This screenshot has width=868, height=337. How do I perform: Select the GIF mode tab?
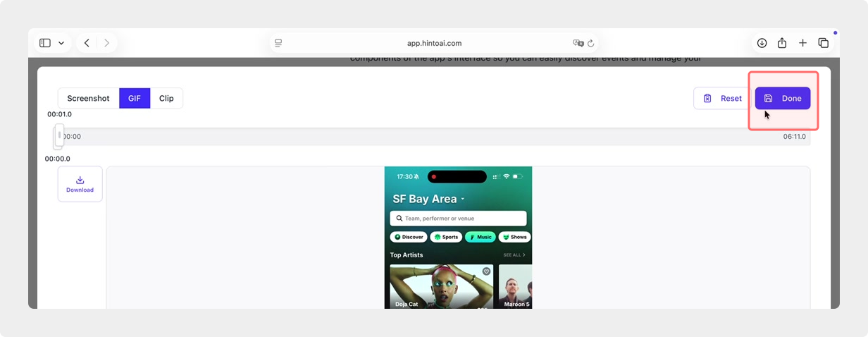point(135,99)
